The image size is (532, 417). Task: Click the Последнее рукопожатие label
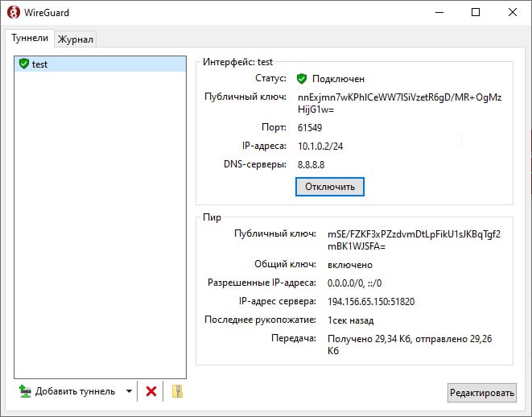point(260,320)
